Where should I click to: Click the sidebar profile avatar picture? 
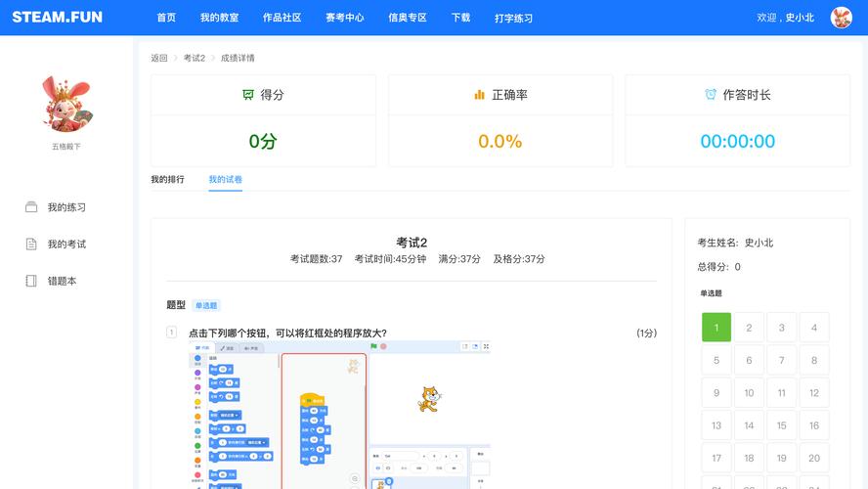[66, 104]
